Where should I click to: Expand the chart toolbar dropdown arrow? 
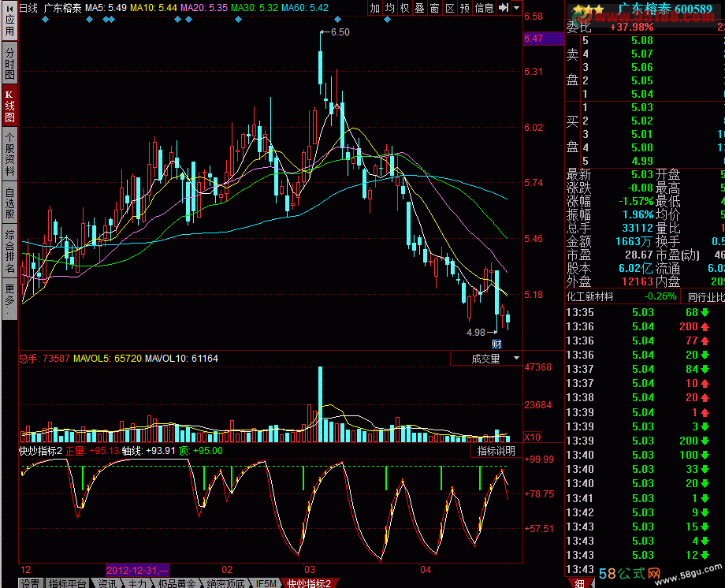(516, 8)
